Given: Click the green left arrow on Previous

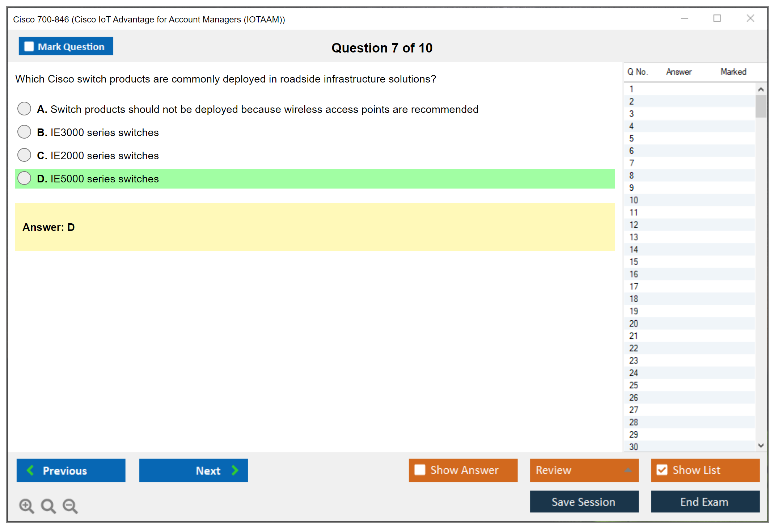Looking at the screenshot, I should (30, 470).
